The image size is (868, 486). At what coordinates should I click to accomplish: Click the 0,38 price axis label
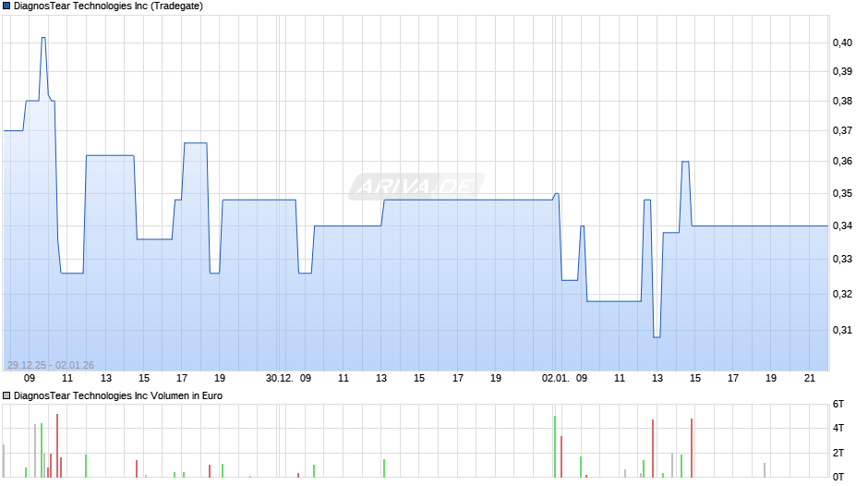click(x=842, y=102)
